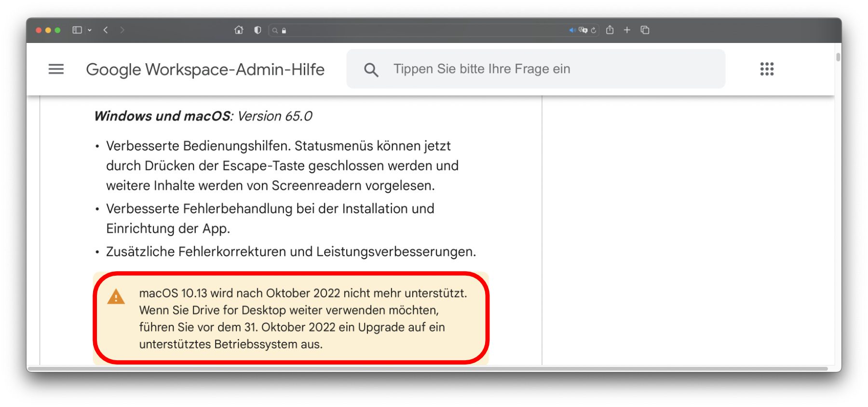Open the Google apps grid launcher
Screen dimensions: 868x407
pos(767,69)
